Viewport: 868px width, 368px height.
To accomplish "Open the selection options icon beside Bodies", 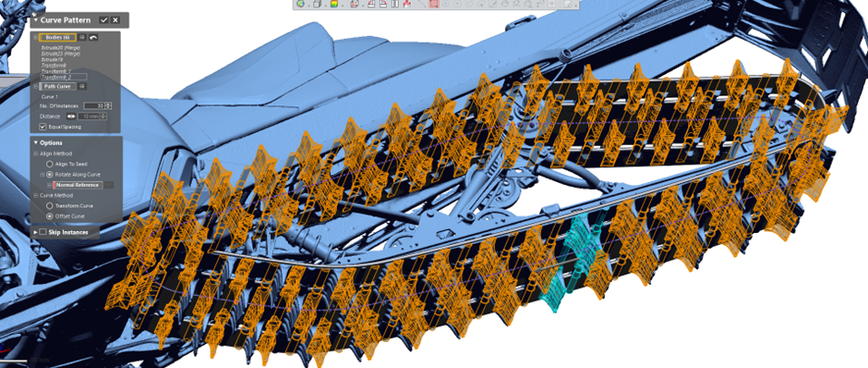I will pyautogui.click(x=82, y=37).
